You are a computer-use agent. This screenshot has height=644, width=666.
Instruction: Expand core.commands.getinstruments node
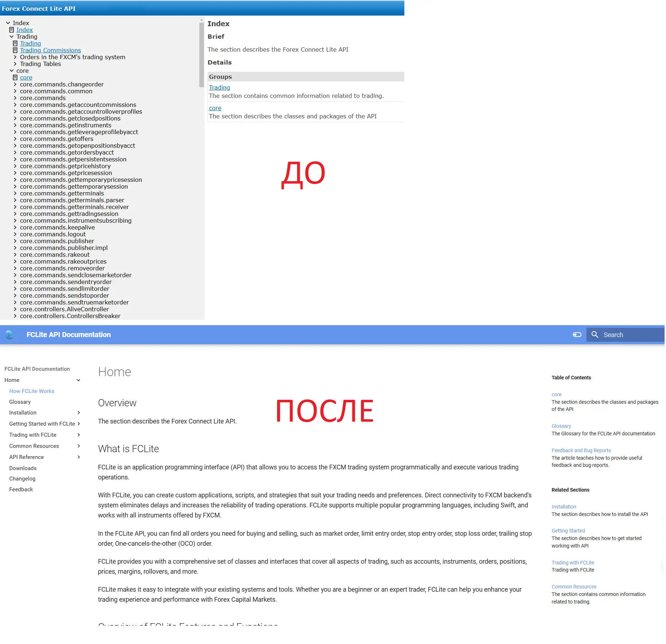pos(15,125)
